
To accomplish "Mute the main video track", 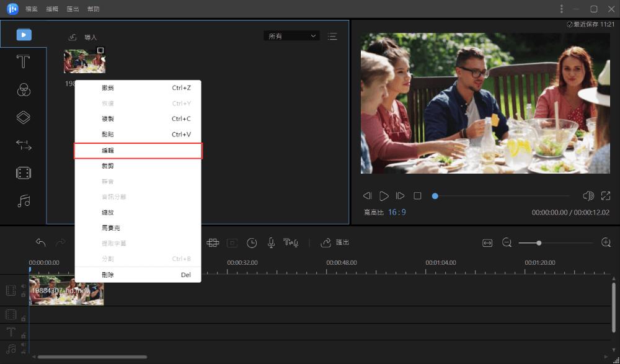I will pos(24,286).
